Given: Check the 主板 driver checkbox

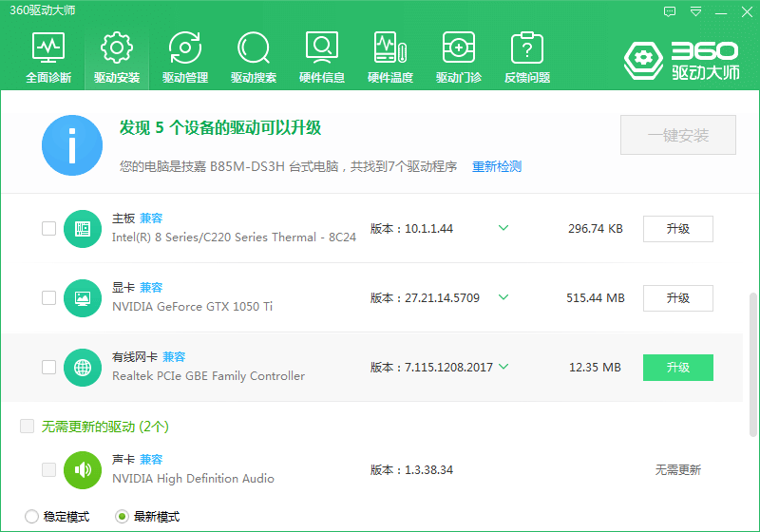Looking at the screenshot, I should click(48, 228).
